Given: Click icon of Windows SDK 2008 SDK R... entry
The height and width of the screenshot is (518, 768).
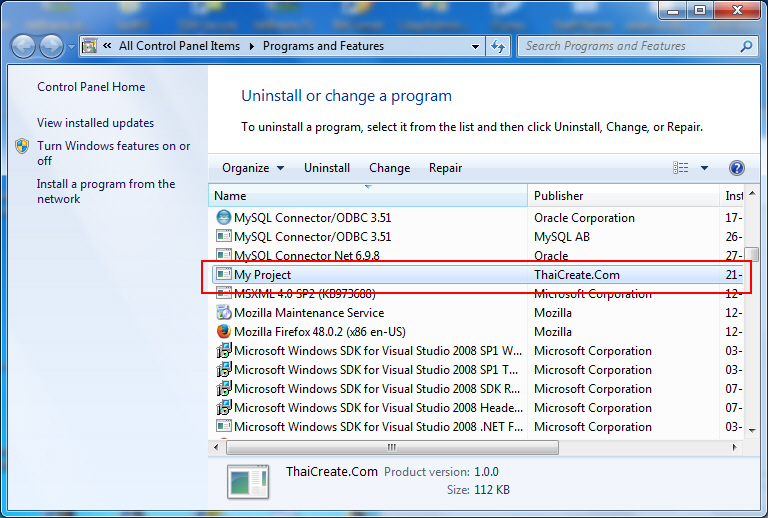Looking at the screenshot, I should pos(224,388).
